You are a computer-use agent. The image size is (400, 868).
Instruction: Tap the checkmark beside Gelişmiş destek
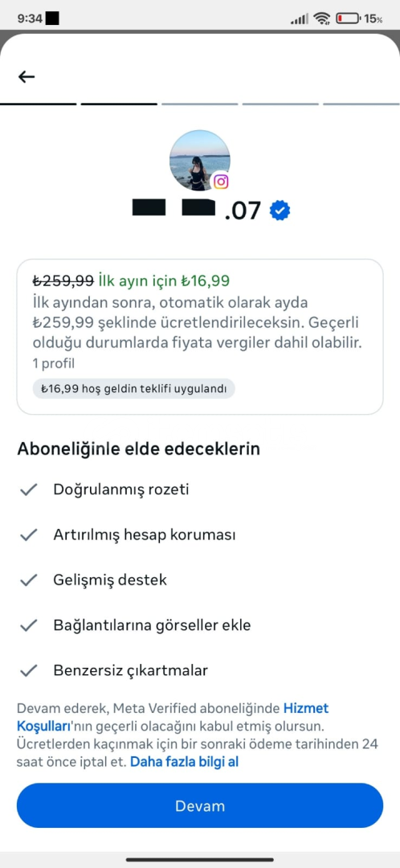click(28, 580)
